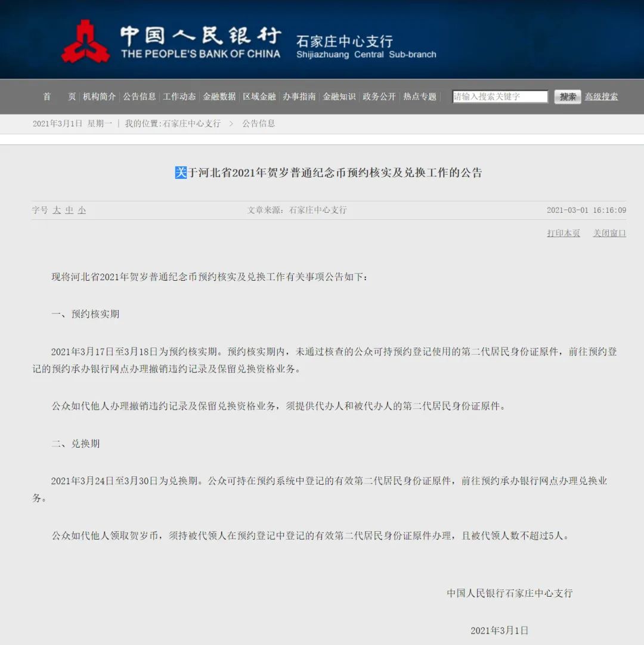644x645 pixels.
Task: Click the 公告信息 breadcrumb link
Action: click(x=258, y=123)
